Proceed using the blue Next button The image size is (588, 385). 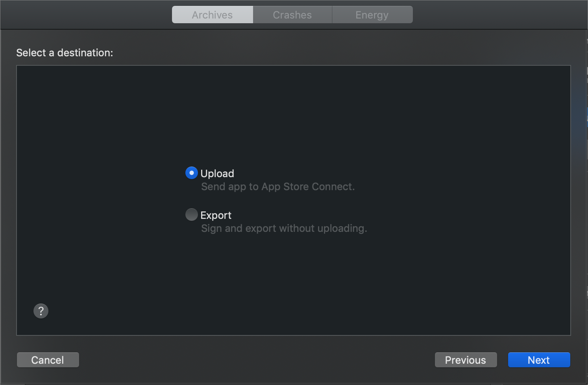tap(539, 360)
